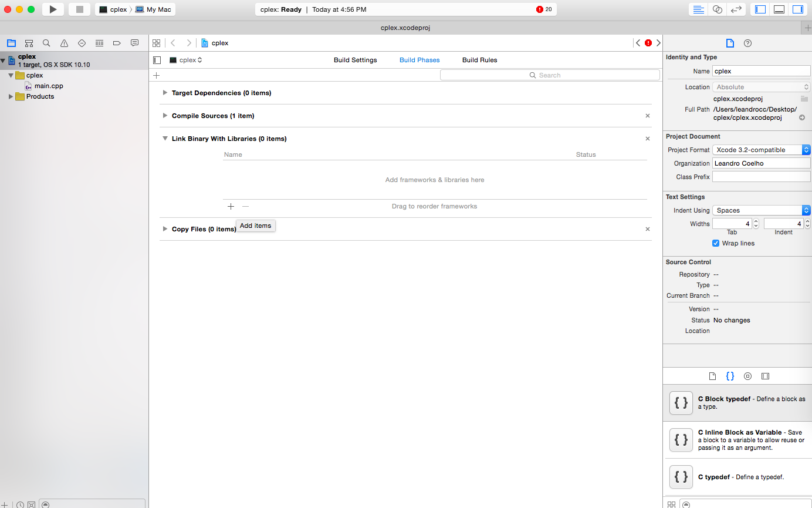The image size is (812, 508).
Task: Collapse the cplex project root
Action: (3, 60)
